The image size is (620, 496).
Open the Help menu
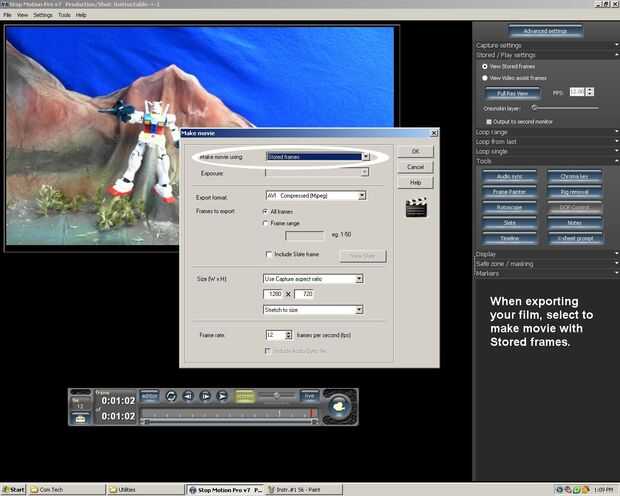81,15
